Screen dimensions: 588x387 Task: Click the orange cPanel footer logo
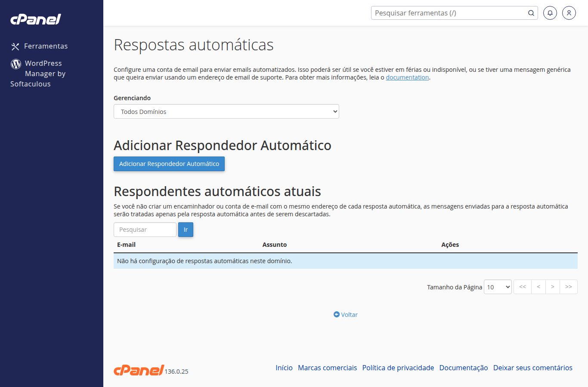(x=139, y=370)
